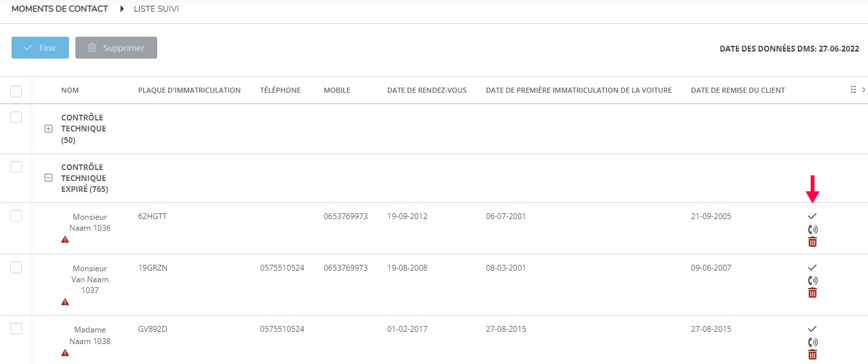The height and width of the screenshot is (364, 868).
Task: Click the trash icon for Naam 1038
Action: pos(812,354)
